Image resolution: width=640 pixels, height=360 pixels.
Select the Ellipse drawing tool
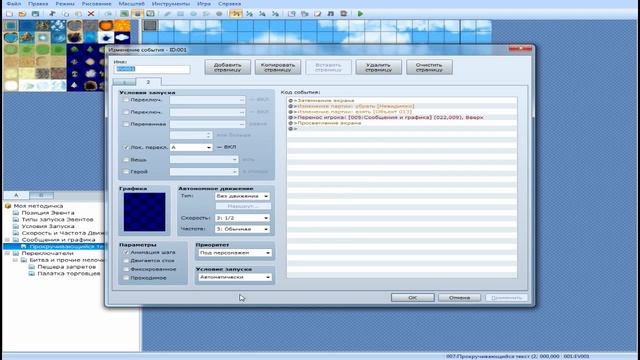(193, 13)
